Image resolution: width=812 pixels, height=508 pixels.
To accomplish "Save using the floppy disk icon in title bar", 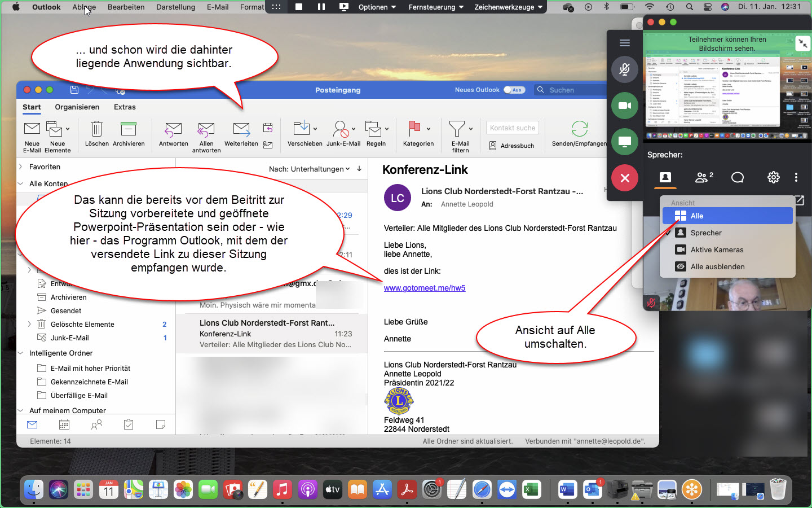I will coord(74,90).
